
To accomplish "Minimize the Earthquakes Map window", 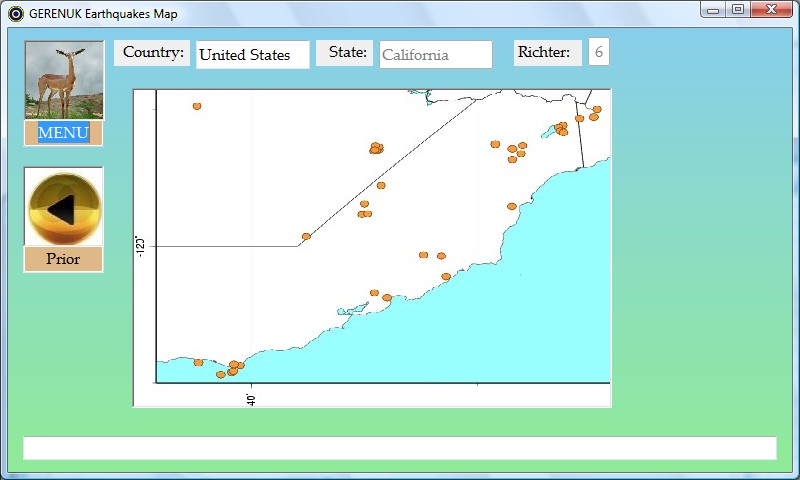I will tap(713, 10).
